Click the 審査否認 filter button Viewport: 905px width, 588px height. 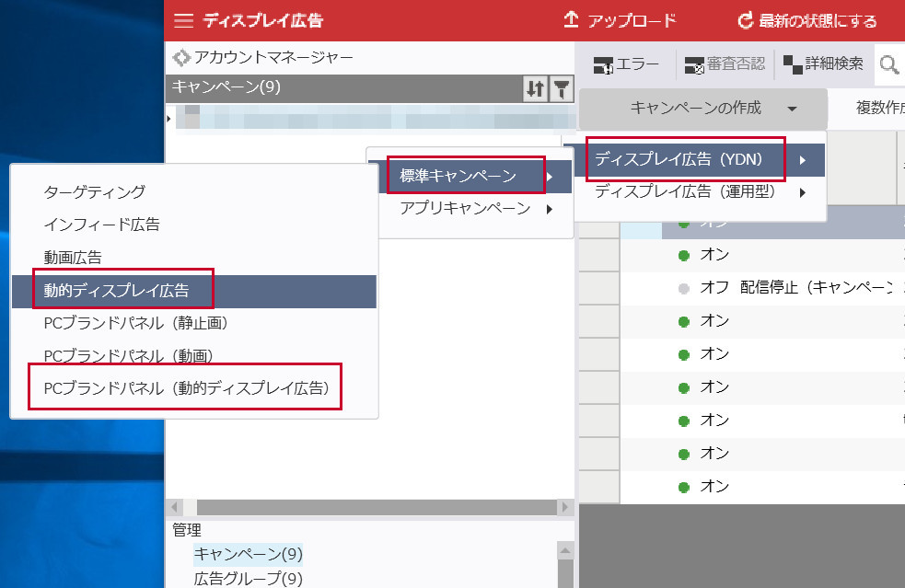point(725,64)
